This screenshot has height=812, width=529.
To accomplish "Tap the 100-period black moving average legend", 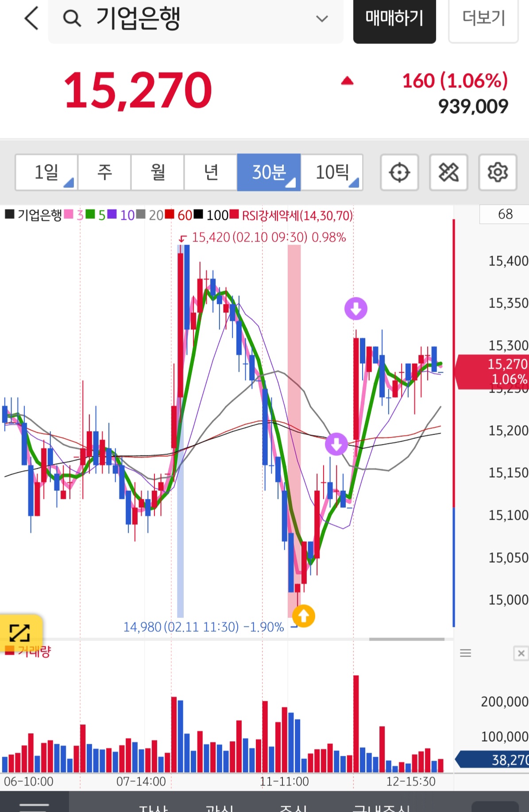I will click(x=211, y=215).
